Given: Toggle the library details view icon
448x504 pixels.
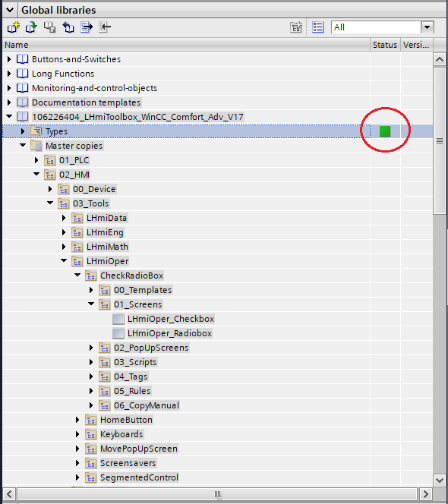Looking at the screenshot, I should [317, 27].
